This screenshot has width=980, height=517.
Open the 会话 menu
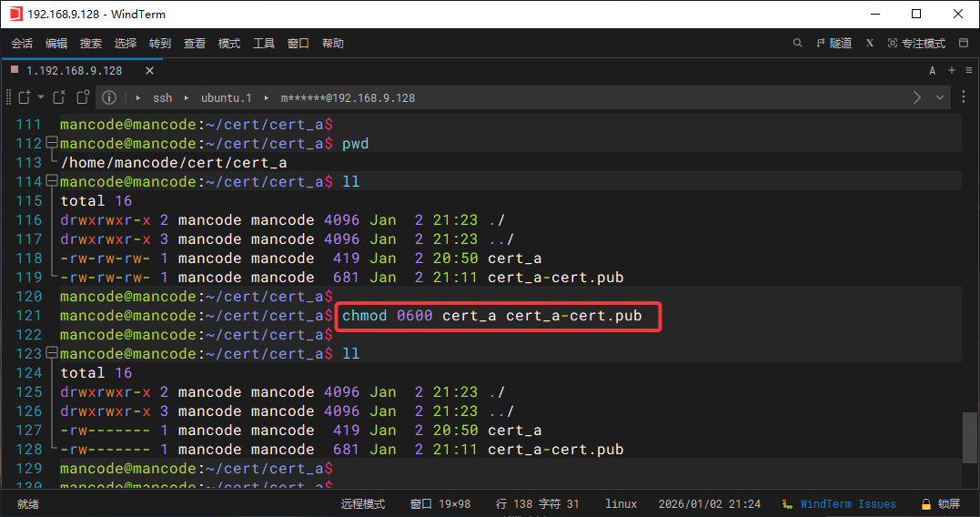click(x=22, y=43)
